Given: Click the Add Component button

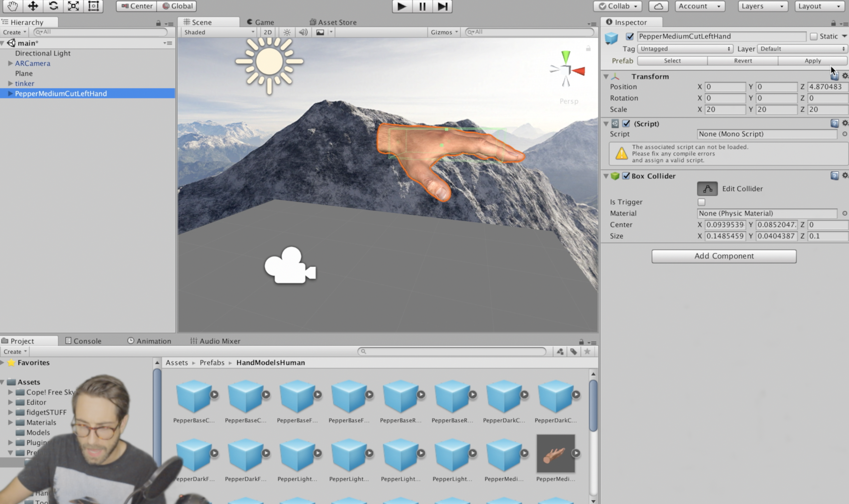Looking at the screenshot, I should 724,256.
